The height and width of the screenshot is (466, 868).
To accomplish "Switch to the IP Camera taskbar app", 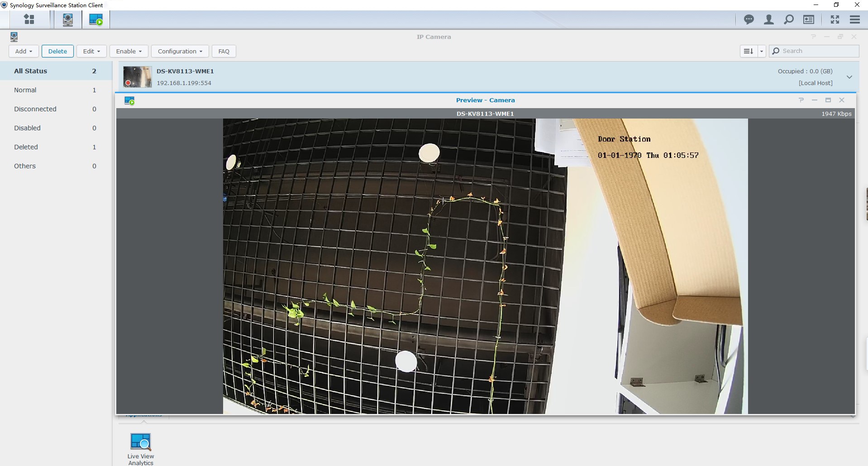I will pos(68,20).
